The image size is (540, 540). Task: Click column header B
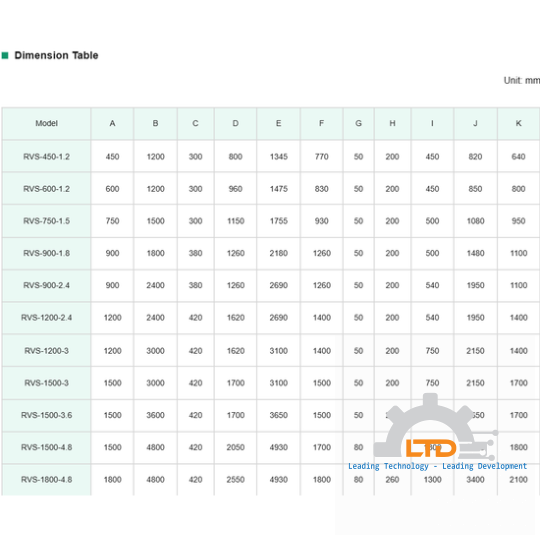coord(155,123)
